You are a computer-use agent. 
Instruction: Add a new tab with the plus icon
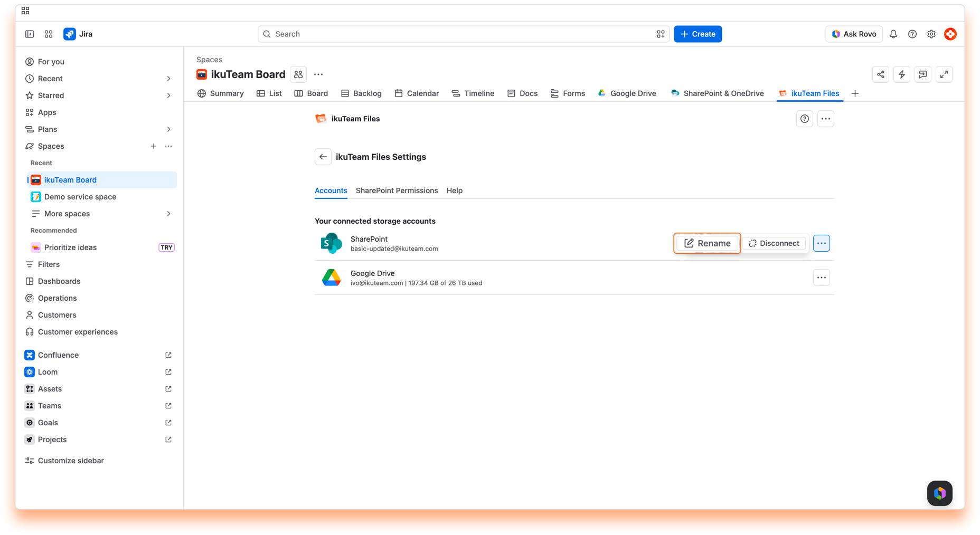pos(855,93)
